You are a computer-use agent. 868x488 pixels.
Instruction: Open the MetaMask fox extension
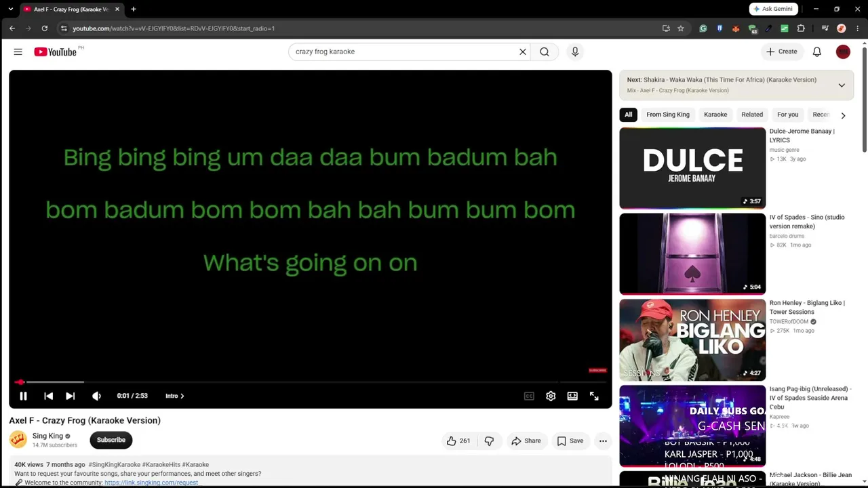click(x=736, y=28)
